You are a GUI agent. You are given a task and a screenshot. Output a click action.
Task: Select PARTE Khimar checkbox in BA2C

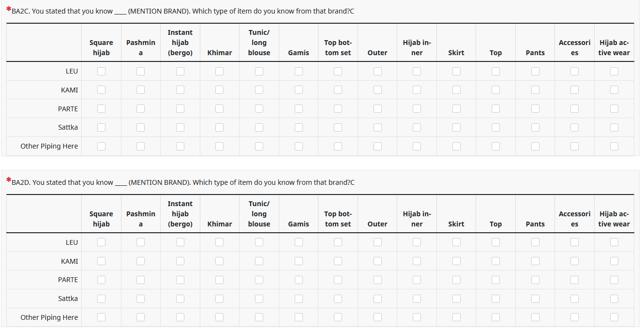219,108
